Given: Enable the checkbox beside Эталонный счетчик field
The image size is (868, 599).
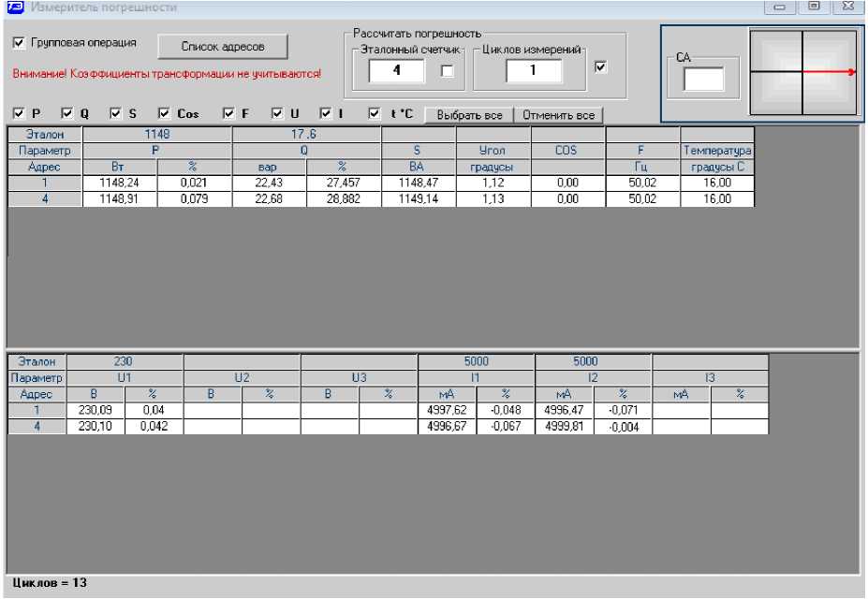Looking at the screenshot, I should click(x=448, y=71).
